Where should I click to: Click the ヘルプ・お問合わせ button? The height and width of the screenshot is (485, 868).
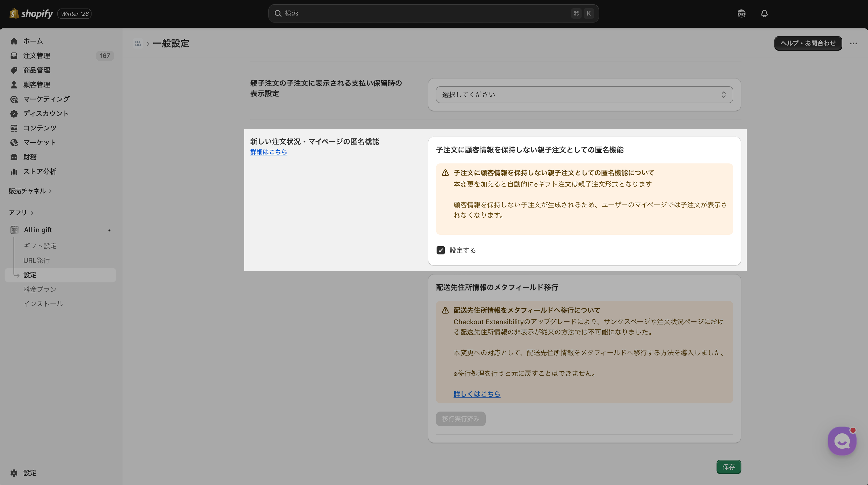tap(808, 43)
